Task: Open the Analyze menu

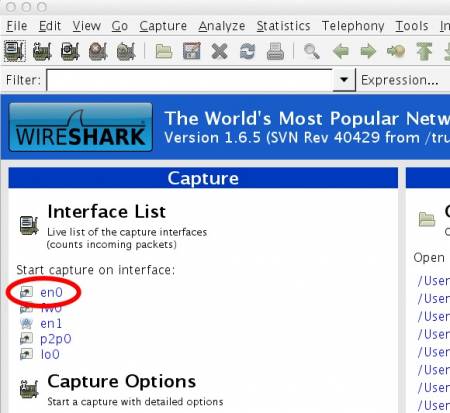Action: point(222,26)
